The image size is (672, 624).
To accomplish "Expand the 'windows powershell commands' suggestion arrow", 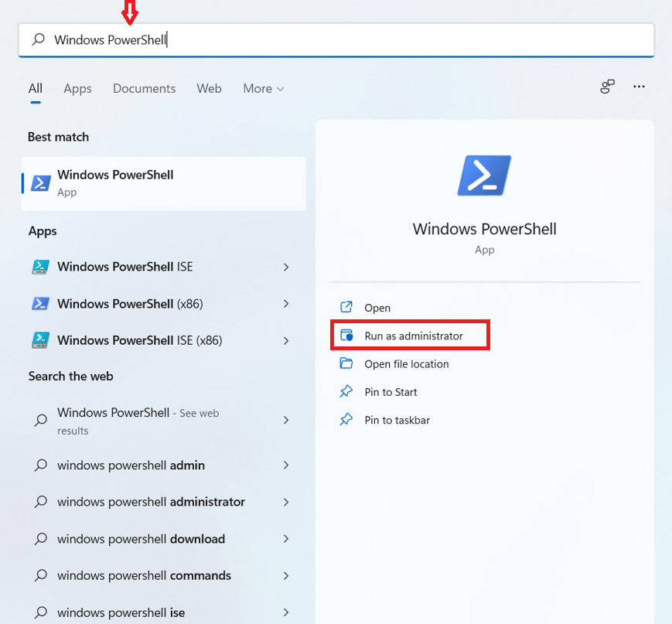I will [286, 575].
